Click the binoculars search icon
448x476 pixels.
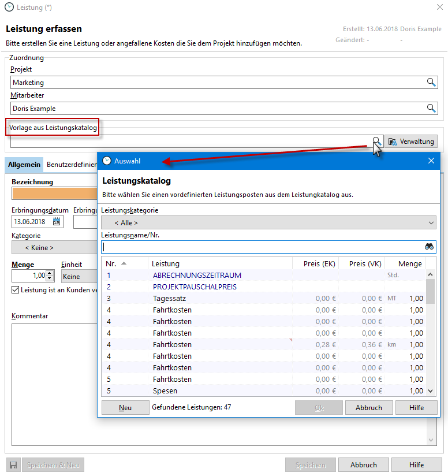(x=429, y=247)
